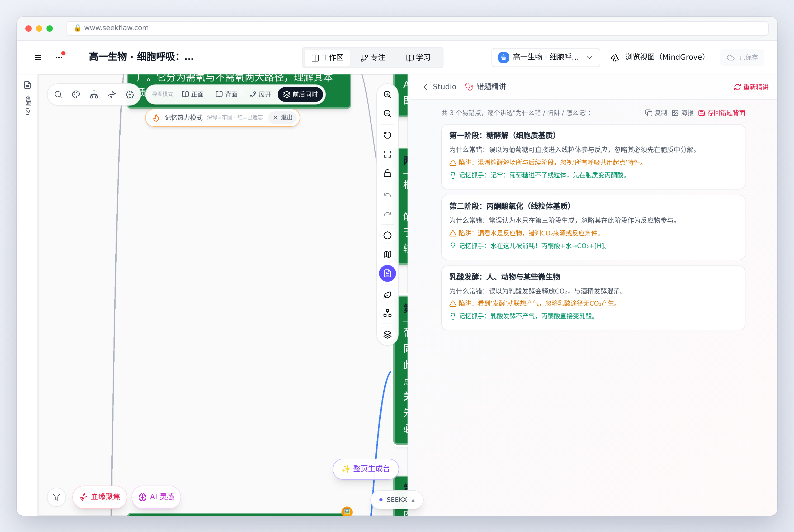Click the brain icon in canvas toolbar
794x532 pixels.
(130, 94)
